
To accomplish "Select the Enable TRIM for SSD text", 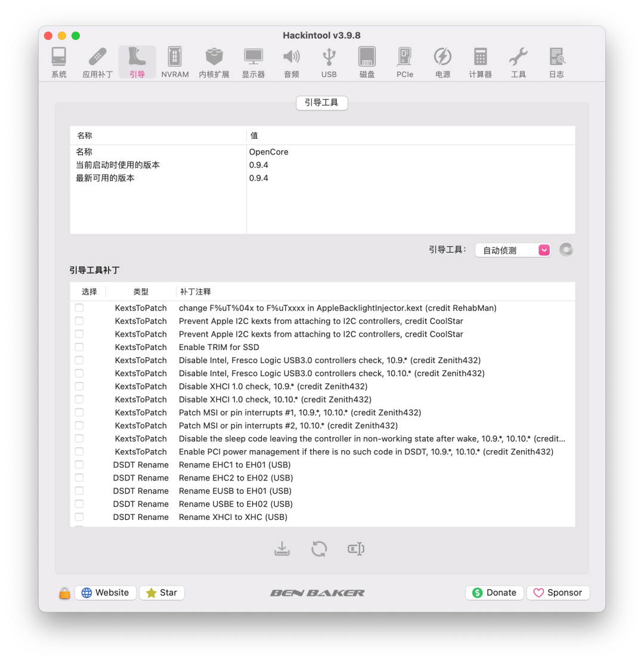I will click(219, 347).
